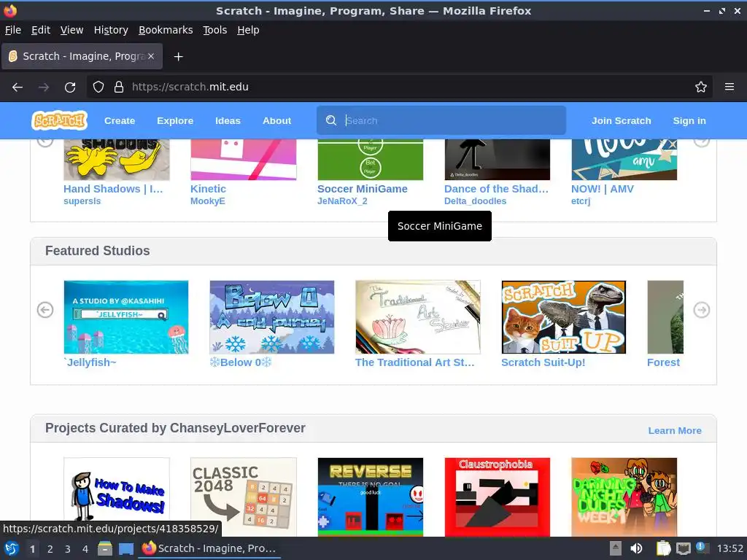Click the show desktop icon in the taskbar

126,548
